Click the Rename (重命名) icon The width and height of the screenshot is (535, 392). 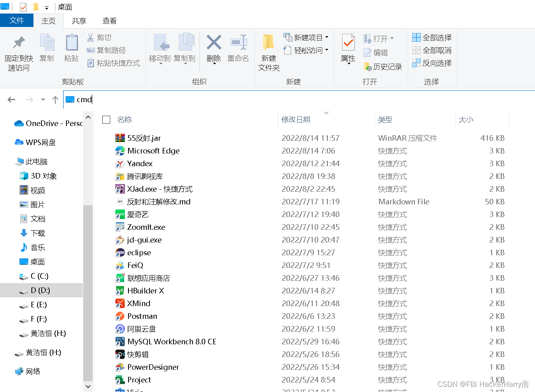238,43
